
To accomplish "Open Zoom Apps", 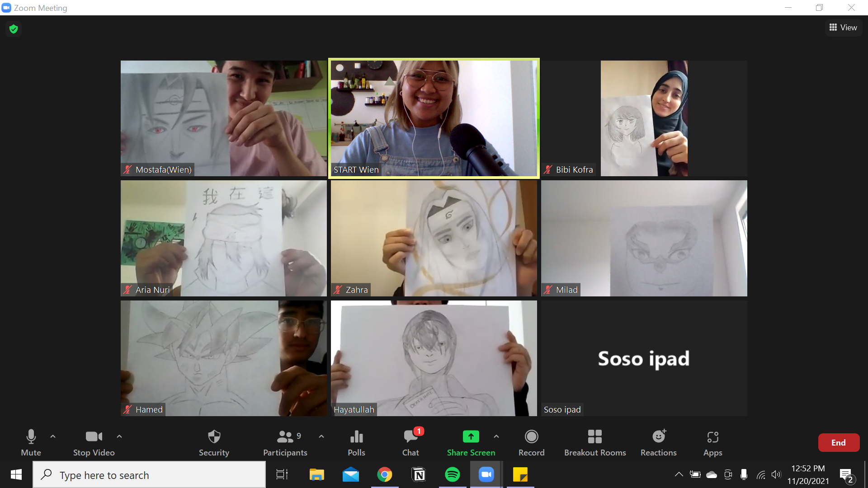I will (x=713, y=443).
